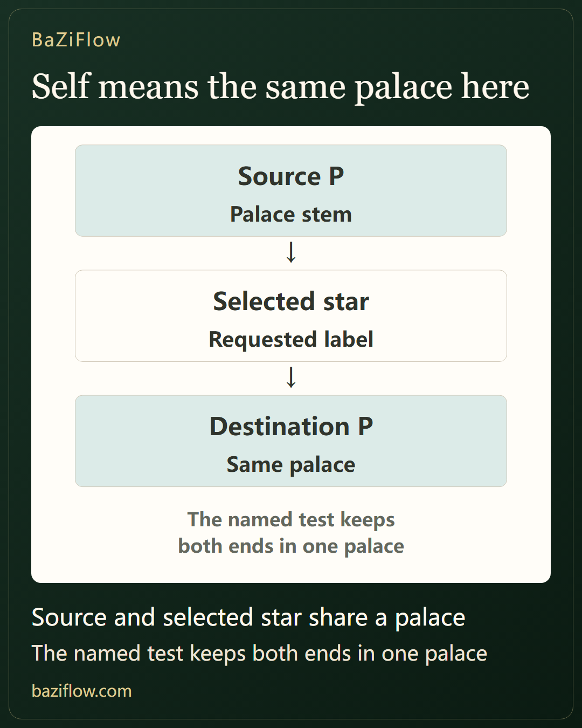This screenshot has width=582, height=728.
Task: Click 'both ends in one palace' caption line
Action: (x=291, y=546)
